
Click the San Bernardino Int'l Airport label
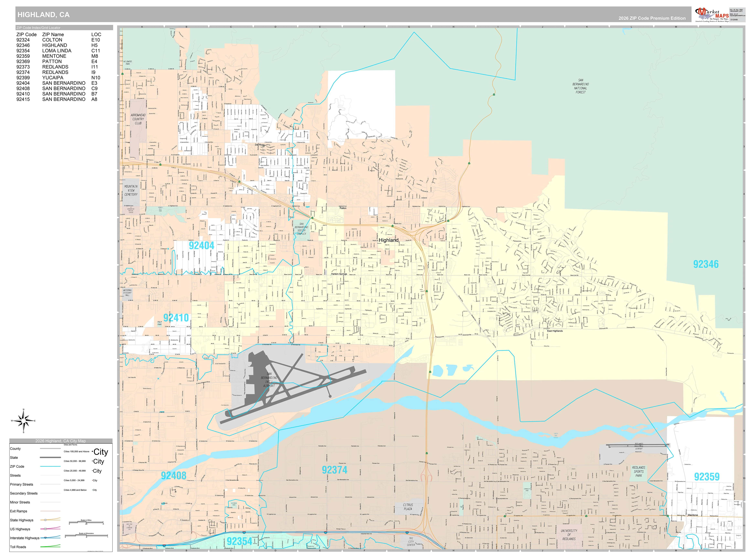pos(269,380)
